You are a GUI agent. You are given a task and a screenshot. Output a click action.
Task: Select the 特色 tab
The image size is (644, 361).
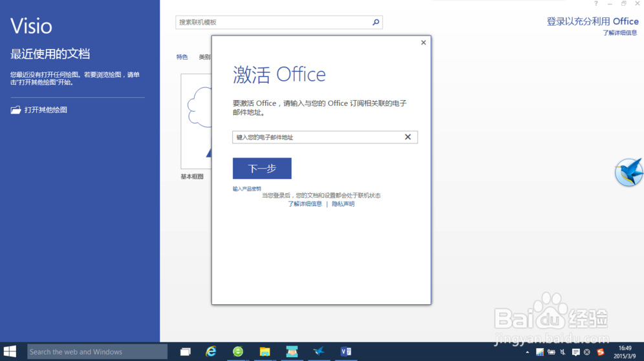182,57
